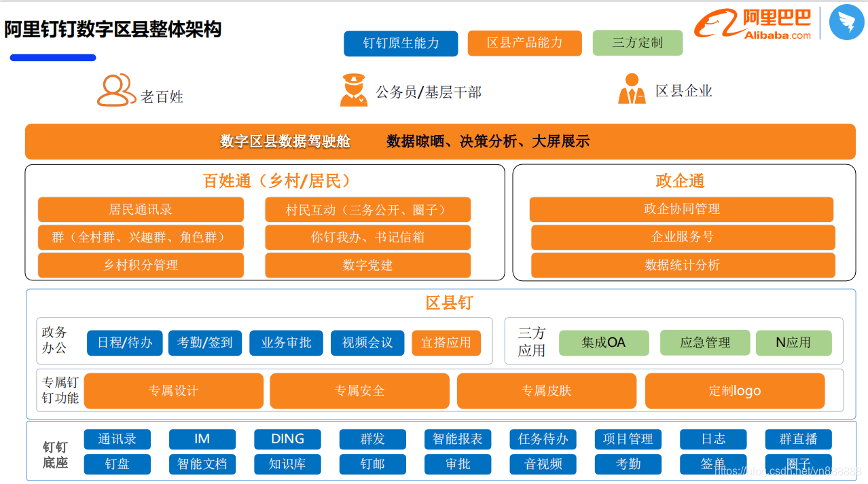
Task: Click the 知识库 base module
Action: click(287, 464)
